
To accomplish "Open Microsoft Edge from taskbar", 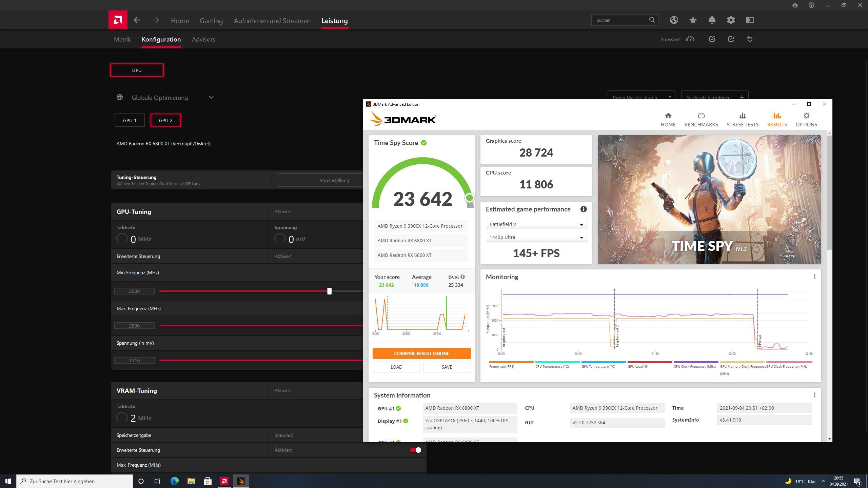I will (x=174, y=481).
